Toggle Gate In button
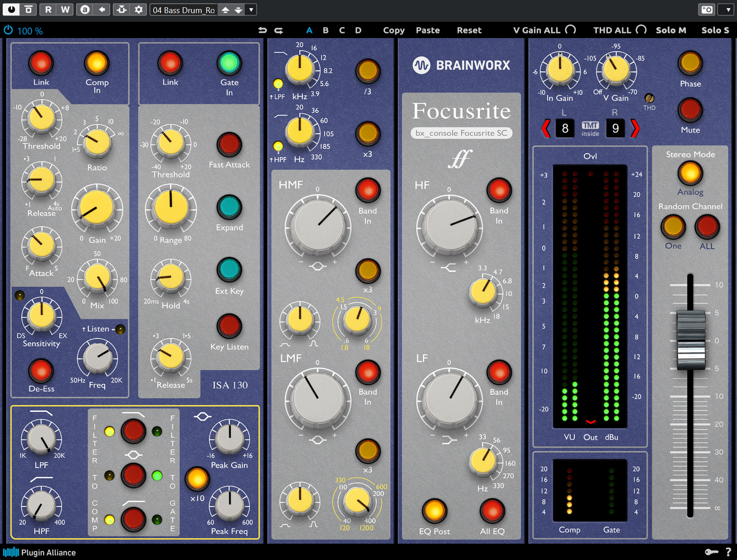The height and width of the screenshot is (560, 737). point(229,63)
